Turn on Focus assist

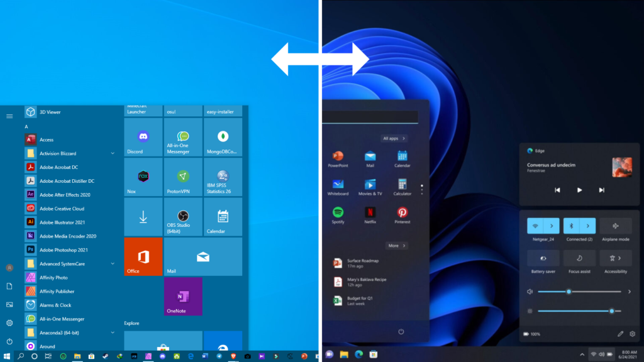[579, 258]
